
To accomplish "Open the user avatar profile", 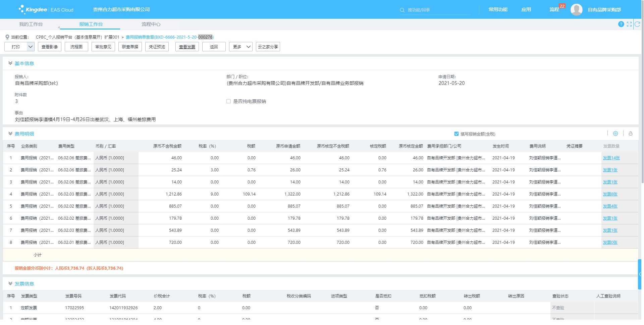I will pyautogui.click(x=576, y=10).
